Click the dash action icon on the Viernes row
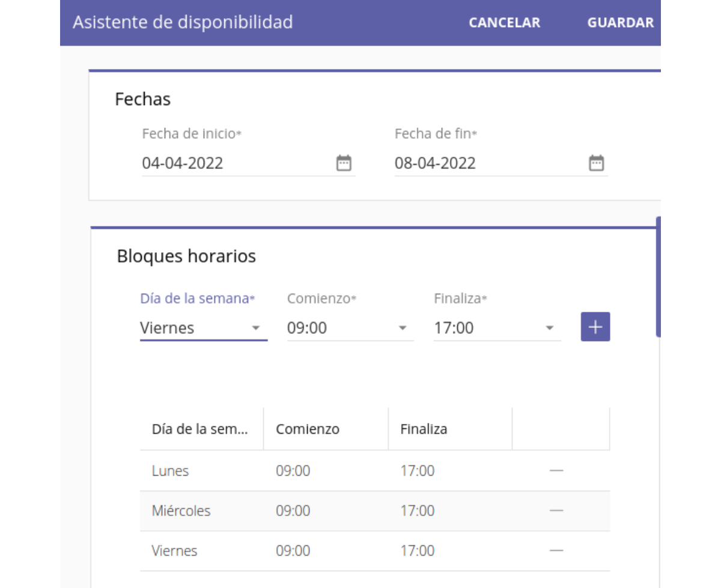 [557, 550]
